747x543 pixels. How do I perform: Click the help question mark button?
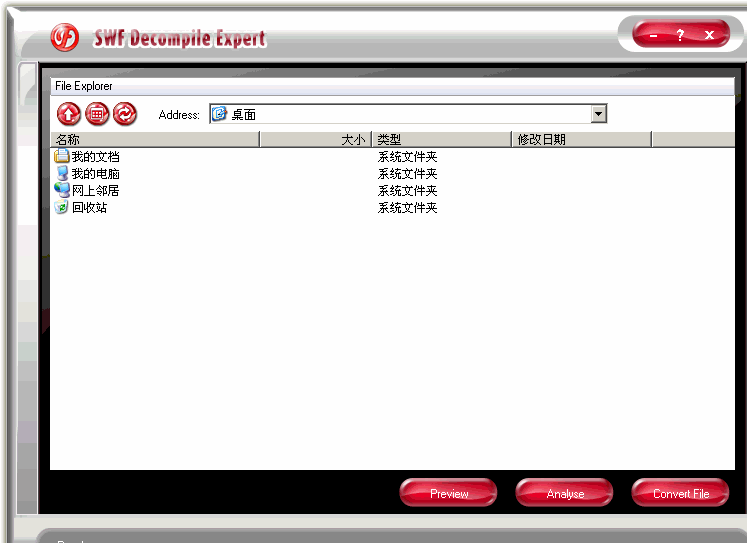(x=680, y=35)
